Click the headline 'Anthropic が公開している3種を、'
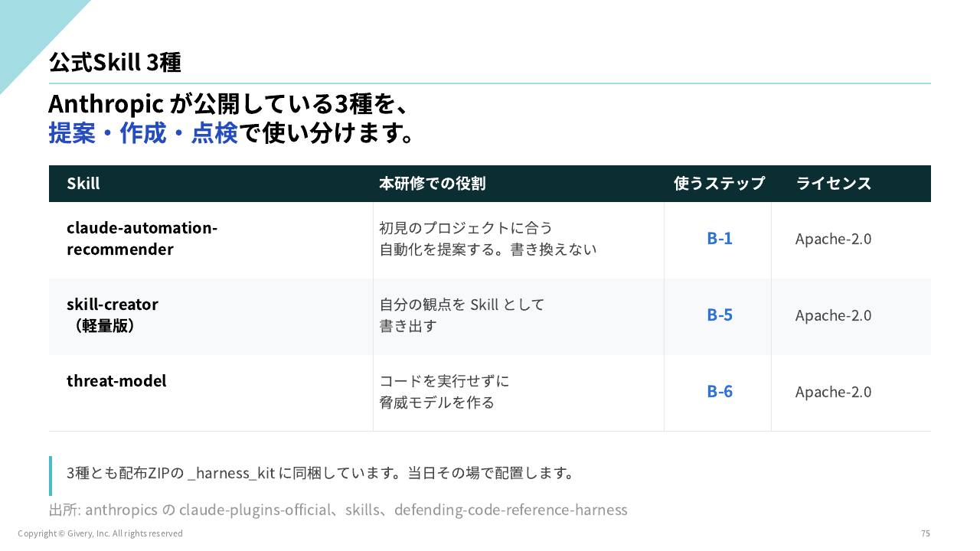Image resolution: width=980 pixels, height=551 pixels. pyautogui.click(x=230, y=103)
